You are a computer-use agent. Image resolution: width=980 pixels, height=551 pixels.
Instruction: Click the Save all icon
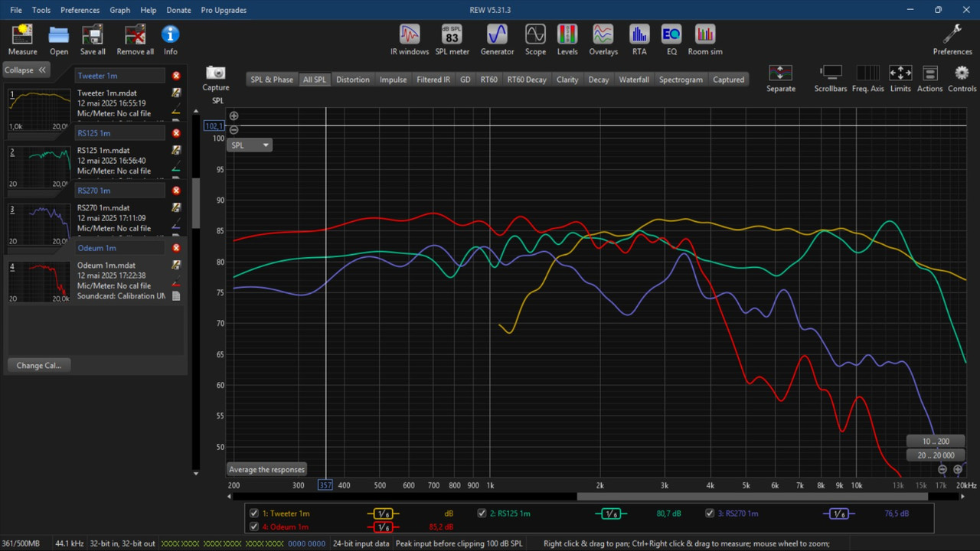click(x=93, y=34)
